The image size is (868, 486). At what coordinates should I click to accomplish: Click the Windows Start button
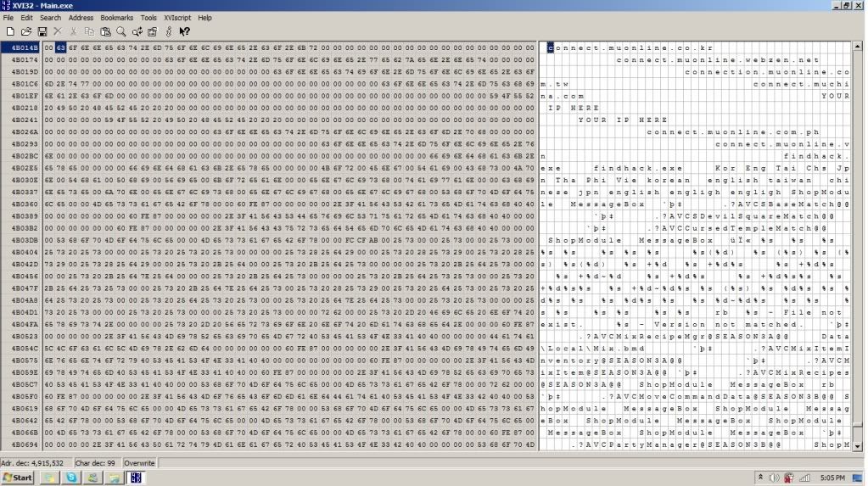(17, 478)
